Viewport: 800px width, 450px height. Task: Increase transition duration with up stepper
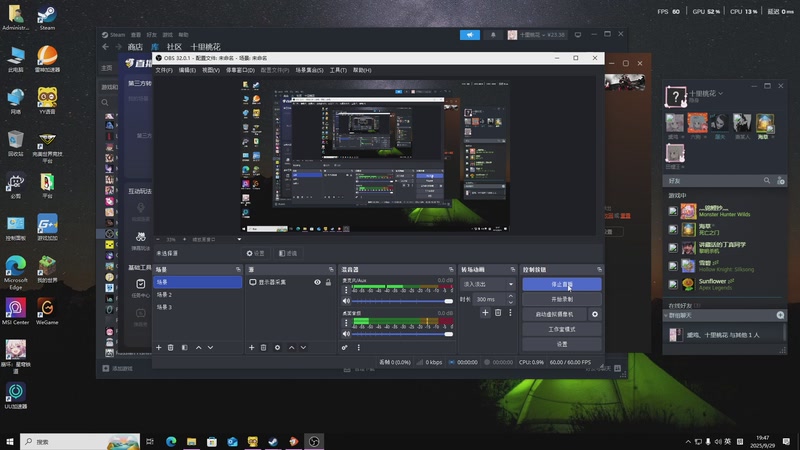point(511,296)
